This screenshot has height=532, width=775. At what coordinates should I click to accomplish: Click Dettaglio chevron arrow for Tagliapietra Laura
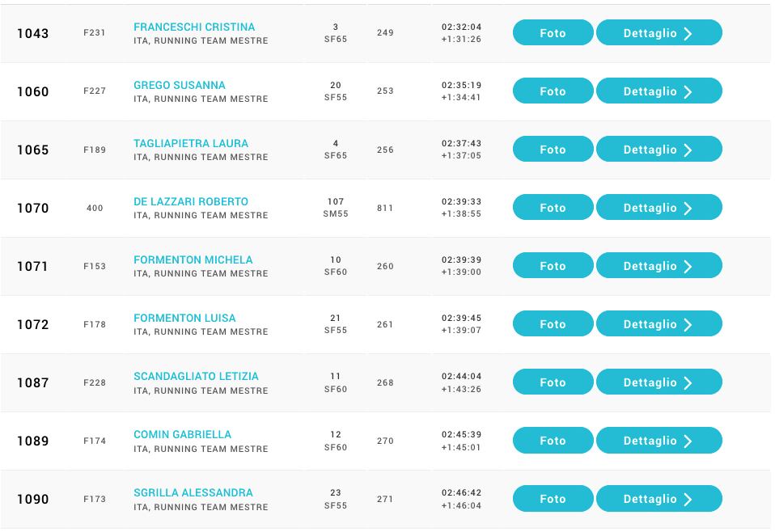pos(688,150)
